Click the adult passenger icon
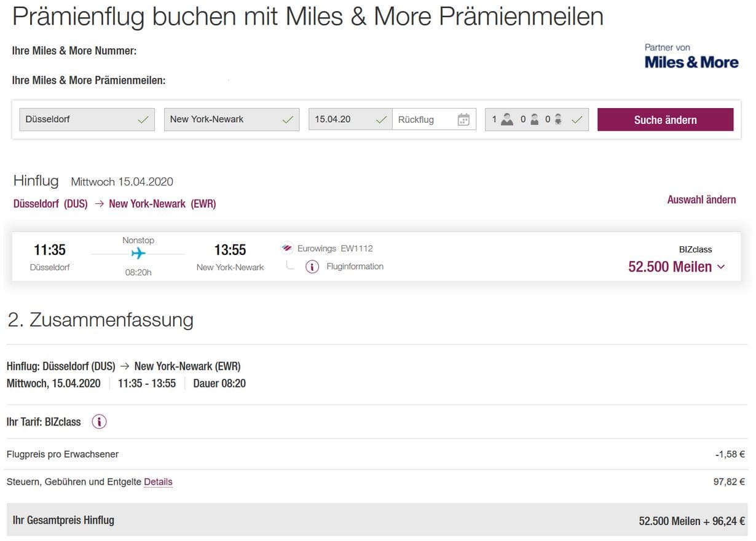The height and width of the screenshot is (541, 756). 506,120
